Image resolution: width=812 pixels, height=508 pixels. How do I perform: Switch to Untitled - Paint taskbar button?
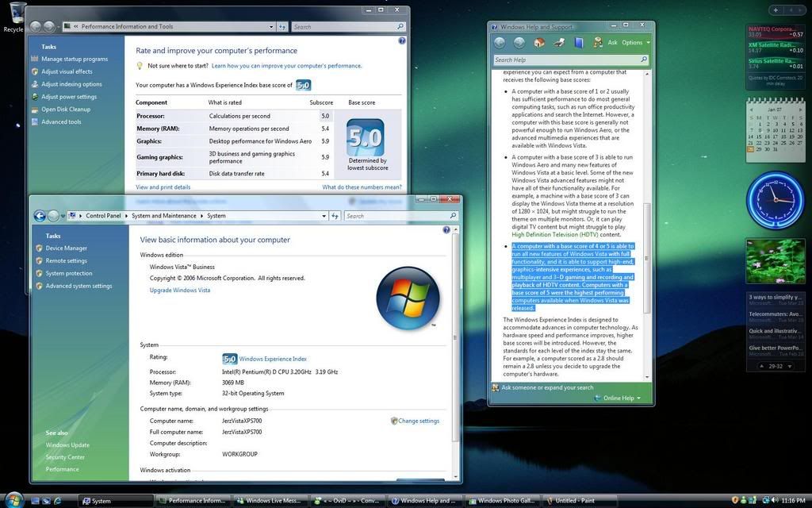tap(579, 501)
